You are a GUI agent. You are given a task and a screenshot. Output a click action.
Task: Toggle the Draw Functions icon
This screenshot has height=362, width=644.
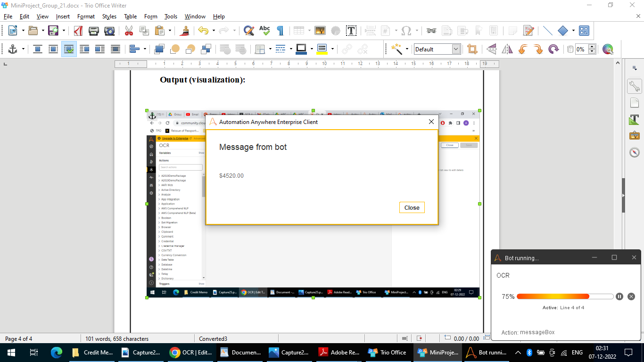(584, 31)
